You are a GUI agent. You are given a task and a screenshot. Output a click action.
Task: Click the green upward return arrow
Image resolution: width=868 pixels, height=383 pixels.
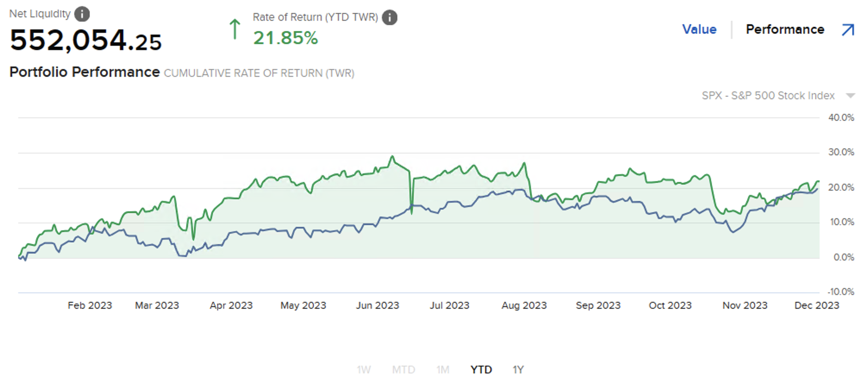(x=235, y=29)
